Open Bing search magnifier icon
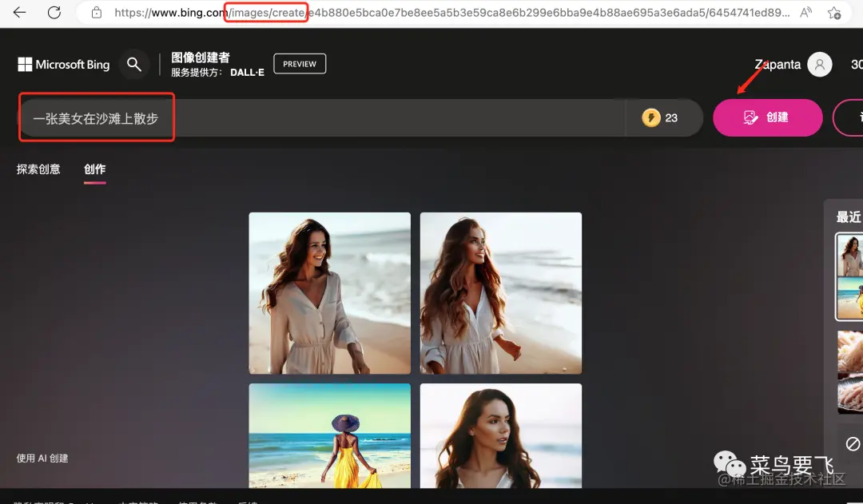The width and height of the screenshot is (863, 504). tap(133, 65)
